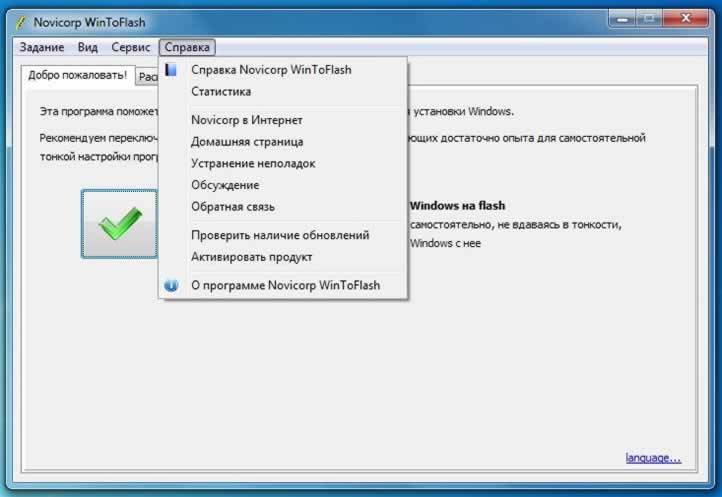Choose Статистика from the menu
This screenshot has width=722, height=497.
283,91
